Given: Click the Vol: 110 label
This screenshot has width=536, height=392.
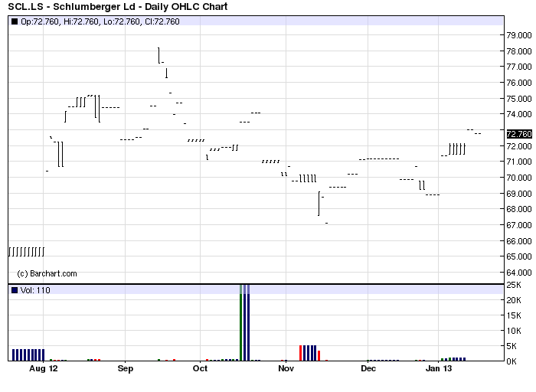Looking at the screenshot, I should (35, 290).
